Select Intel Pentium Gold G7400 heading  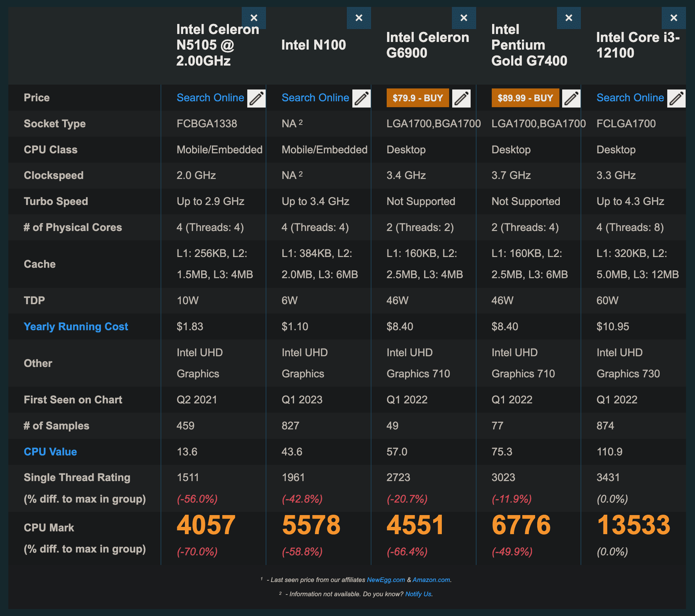click(x=529, y=45)
